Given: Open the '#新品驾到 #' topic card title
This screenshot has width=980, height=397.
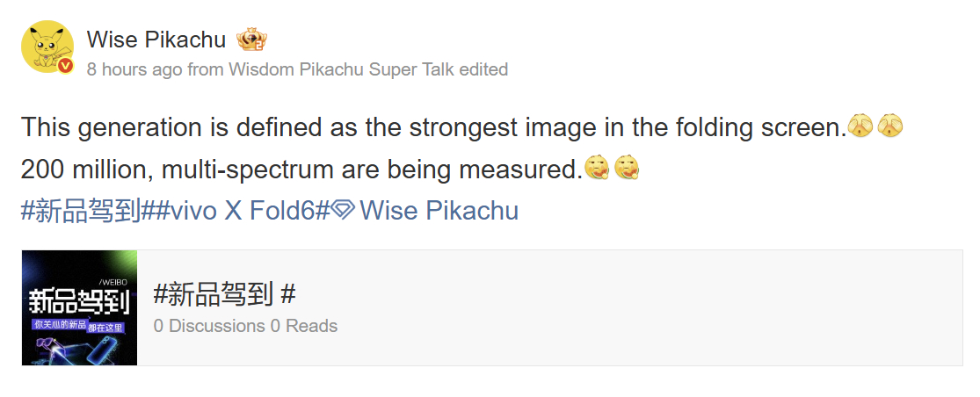Looking at the screenshot, I should pyautogui.click(x=223, y=293).
